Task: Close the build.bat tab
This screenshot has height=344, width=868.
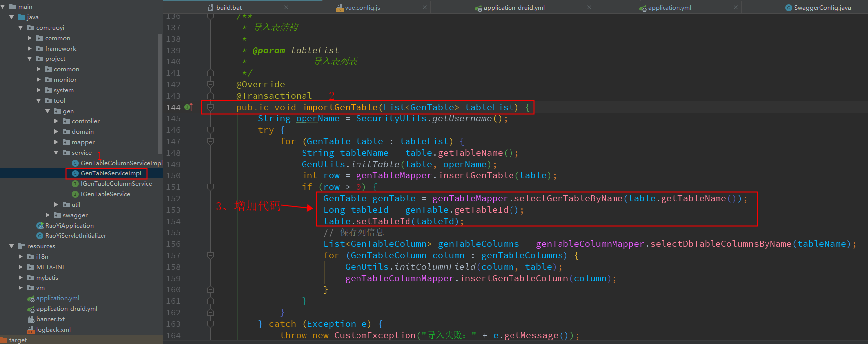Action: pos(286,7)
